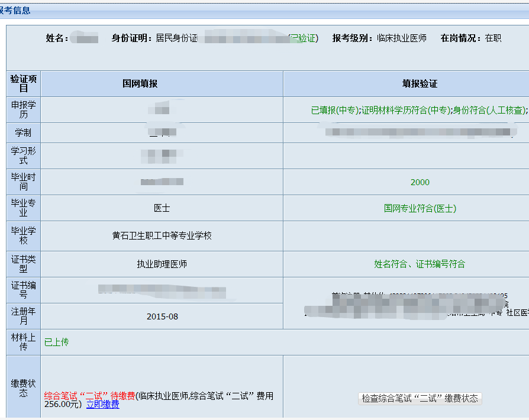Viewport: 529px width, 420px height.
Task: Click the 立即缴费 payment link
Action: click(102, 405)
